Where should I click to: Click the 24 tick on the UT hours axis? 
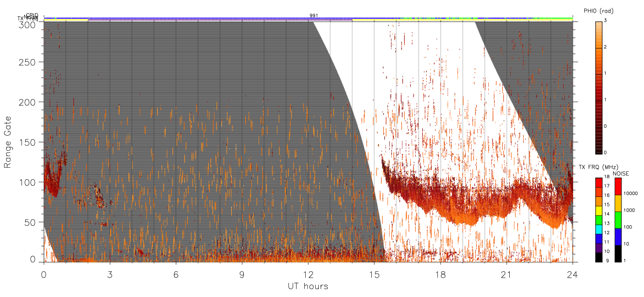[572, 274]
